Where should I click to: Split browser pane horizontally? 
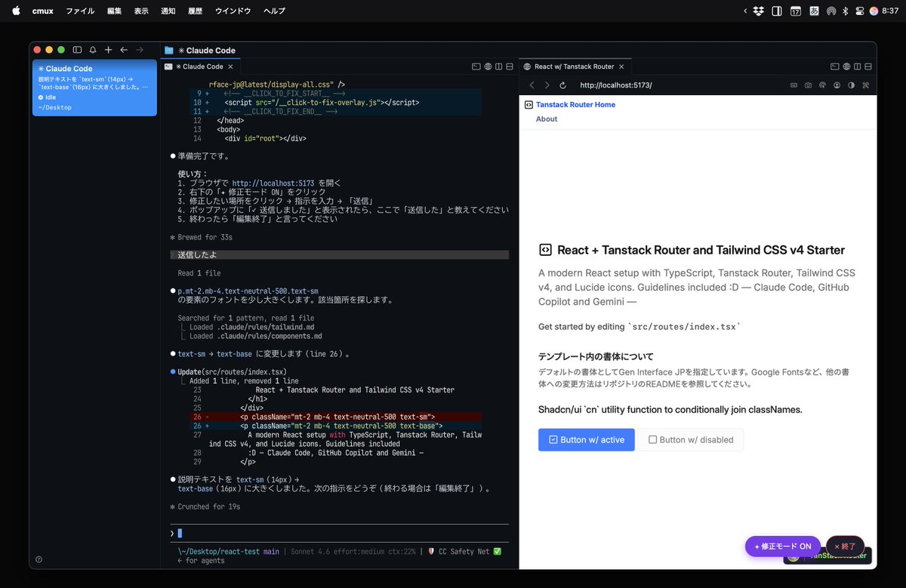pyautogui.click(x=869, y=66)
